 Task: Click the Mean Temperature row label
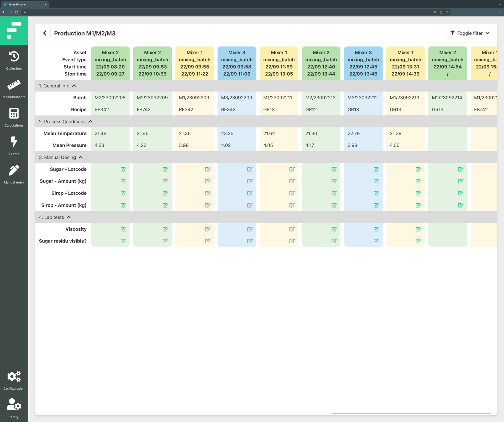pyautogui.click(x=65, y=133)
